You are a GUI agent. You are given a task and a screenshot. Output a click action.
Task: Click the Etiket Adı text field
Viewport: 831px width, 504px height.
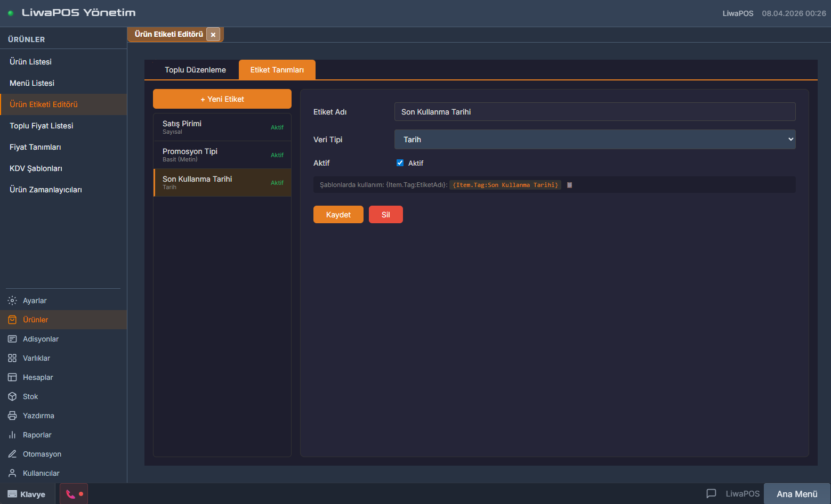594,112
